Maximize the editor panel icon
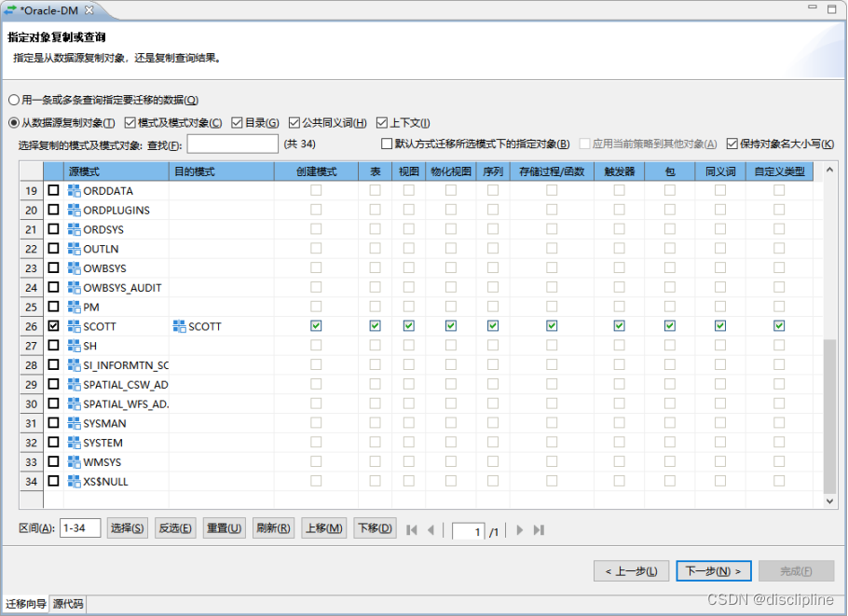This screenshot has width=848, height=616. point(832,8)
